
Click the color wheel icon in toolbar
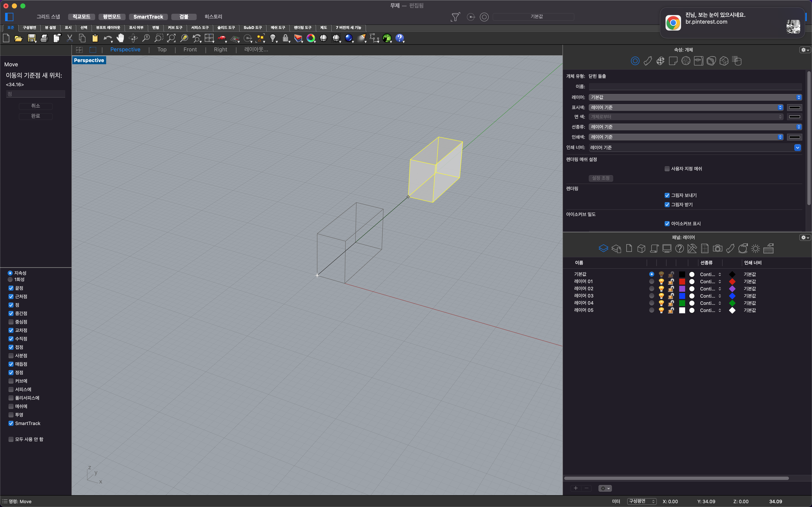[311, 38]
